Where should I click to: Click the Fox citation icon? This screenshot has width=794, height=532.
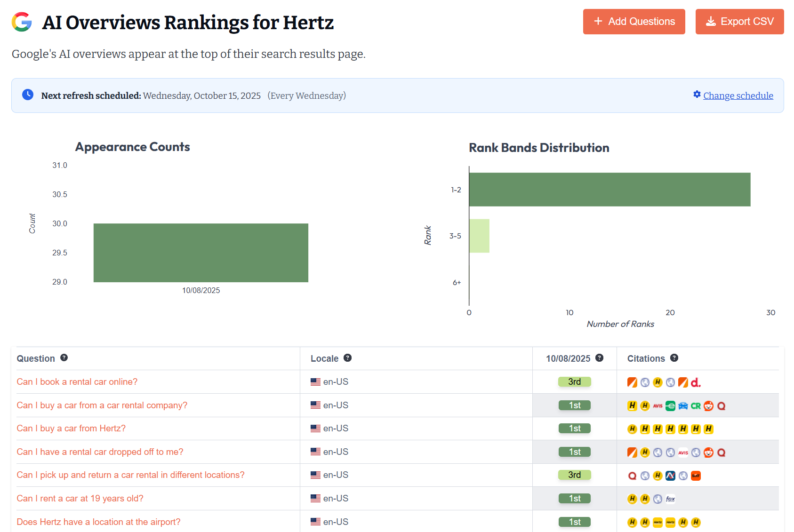tap(670, 499)
